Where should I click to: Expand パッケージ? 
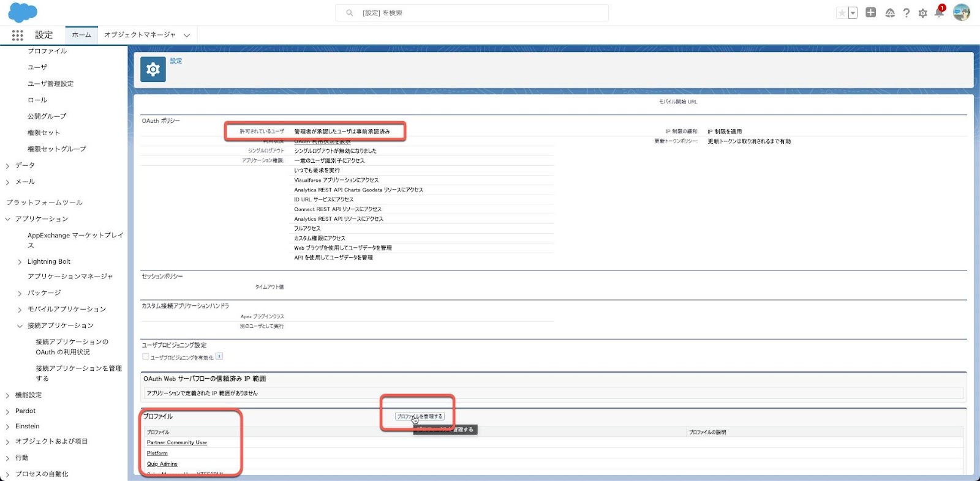point(20,294)
